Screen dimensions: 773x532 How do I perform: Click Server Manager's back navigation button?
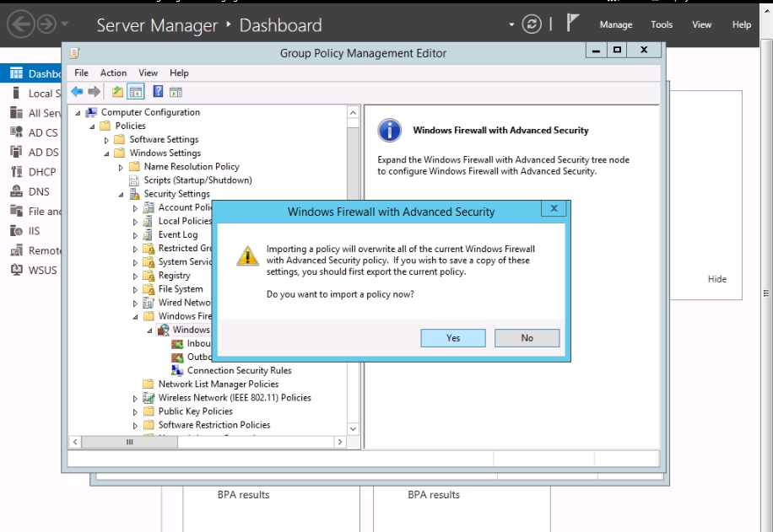click(21, 24)
